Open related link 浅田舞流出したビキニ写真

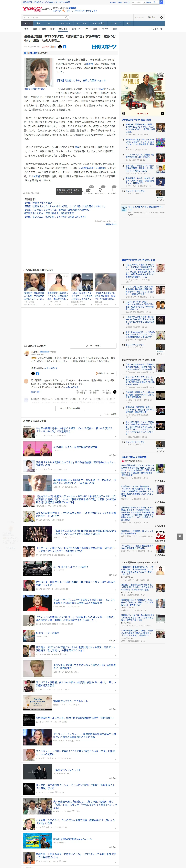[49, 213]
